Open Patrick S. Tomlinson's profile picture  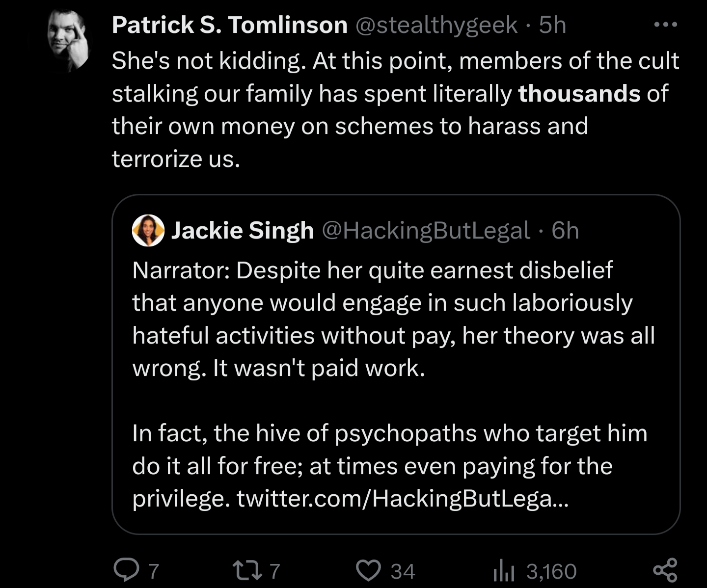(69, 40)
